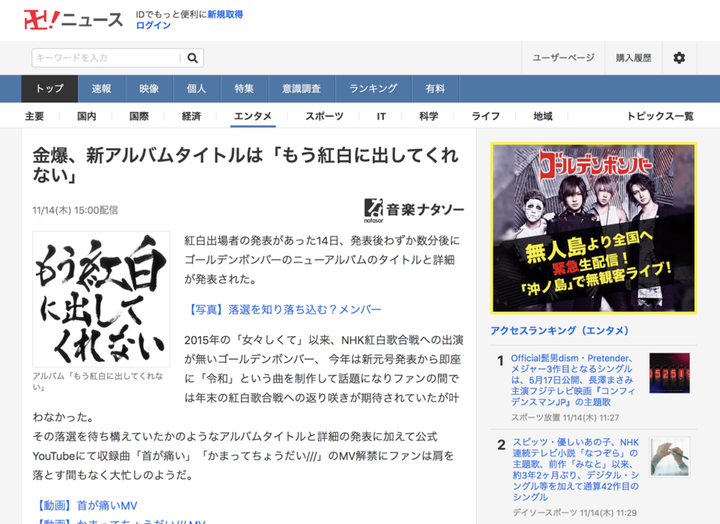This screenshot has height=524, width=720.
Task: Click the album calligraphy cover image
Action: coord(101,299)
